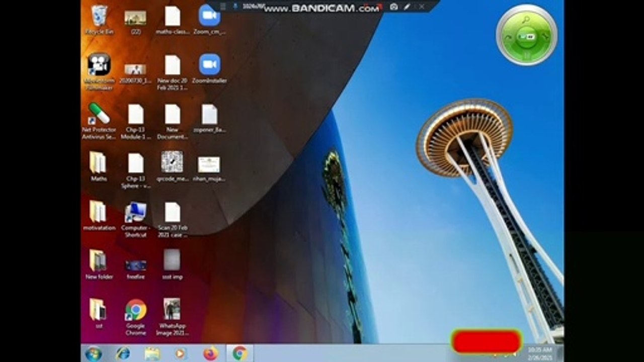Select the film projector Filmmaker shortcut
Screen dimensions: 644x362
tap(99, 71)
